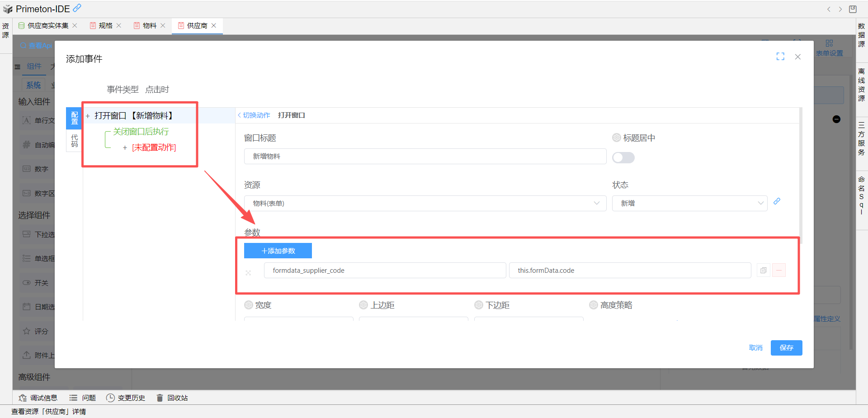This screenshot has width=868, height=418.
Task: Click the 窗口标题 input field
Action: 425,157
